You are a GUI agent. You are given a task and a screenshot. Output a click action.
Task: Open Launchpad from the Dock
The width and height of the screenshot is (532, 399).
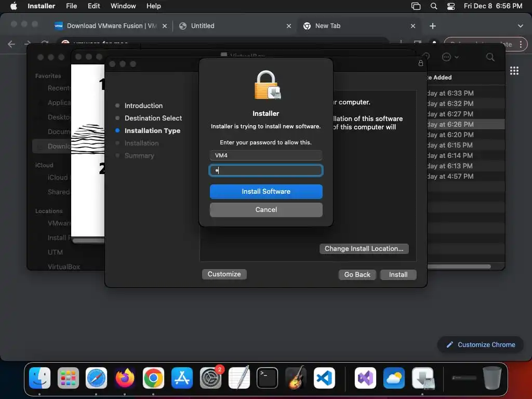(68, 378)
